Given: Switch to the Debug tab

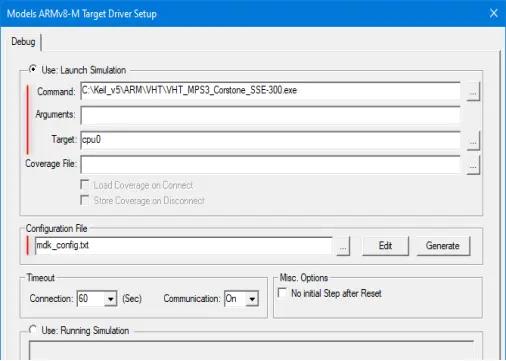Looking at the screenshot, I should point(23,42).
